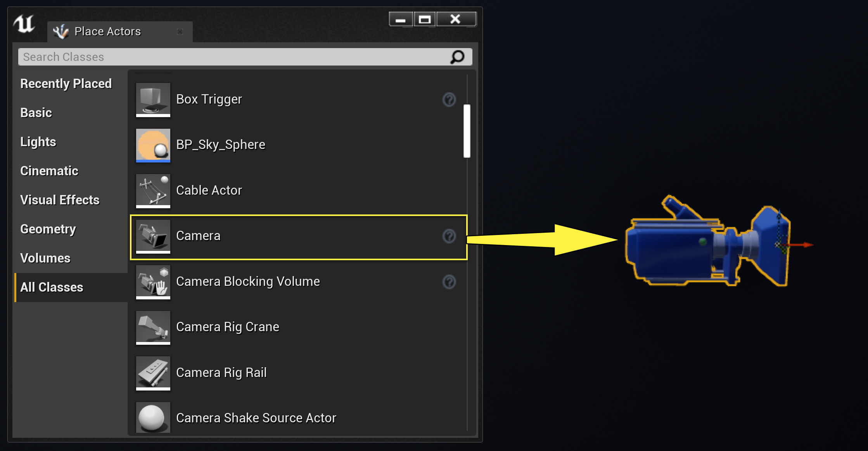Select the BP_Sky_Sphere thumbnail icon

[153, 145]
